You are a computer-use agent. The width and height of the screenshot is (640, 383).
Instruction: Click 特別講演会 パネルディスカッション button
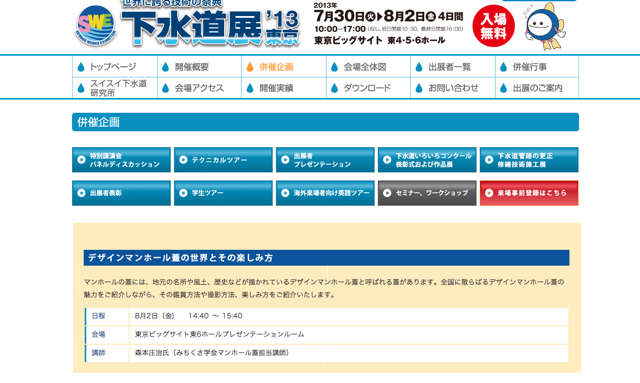121,160
